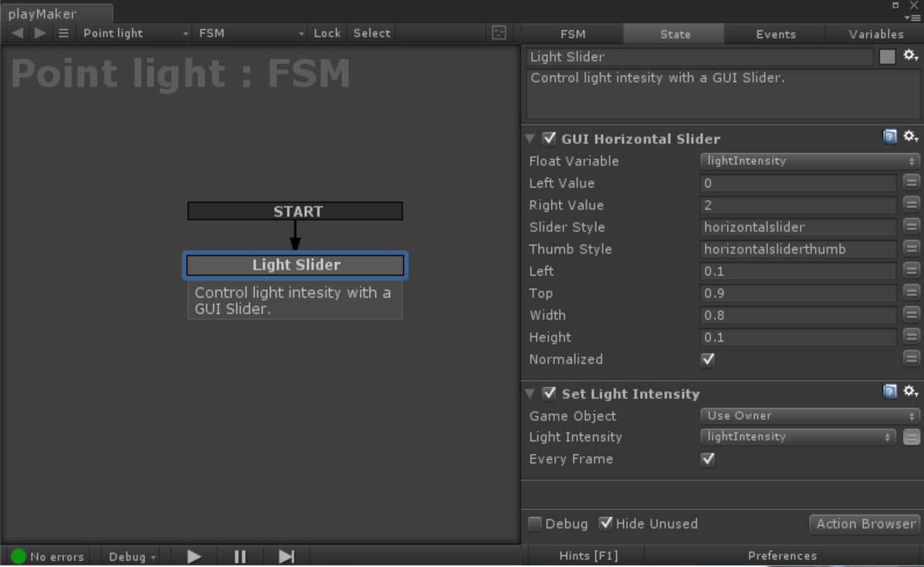924x567 pixels.
Task: Change the Game Object from Use Owner
Action: (807, 416)
